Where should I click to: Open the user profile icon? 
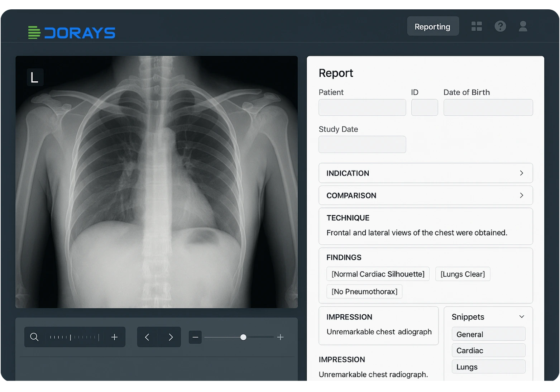click(x=523, y=26)
